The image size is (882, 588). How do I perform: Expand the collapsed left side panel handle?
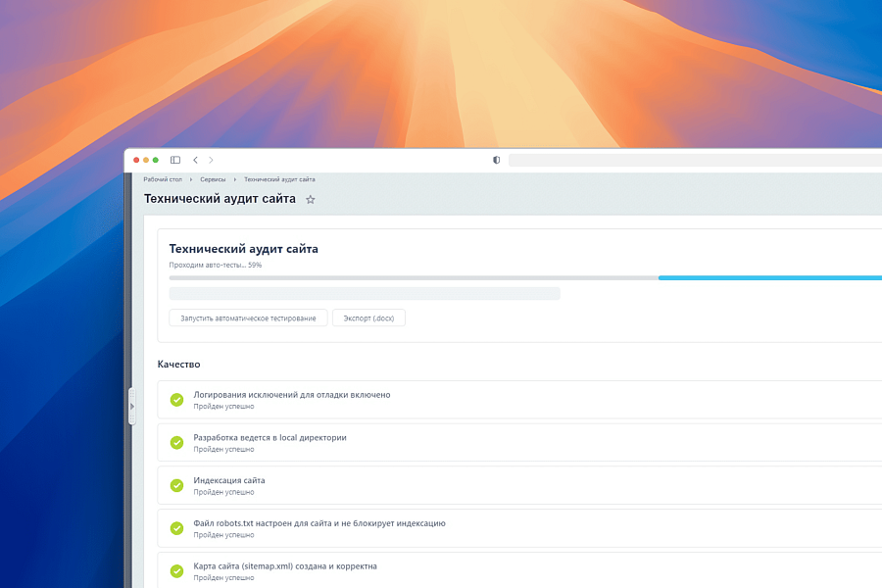pos(132,407)
